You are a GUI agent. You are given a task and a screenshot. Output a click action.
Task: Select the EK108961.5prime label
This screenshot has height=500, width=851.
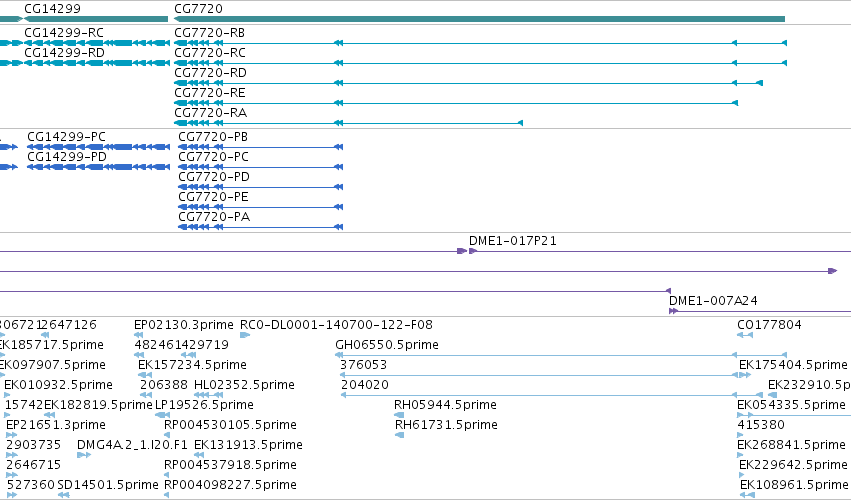794,486
